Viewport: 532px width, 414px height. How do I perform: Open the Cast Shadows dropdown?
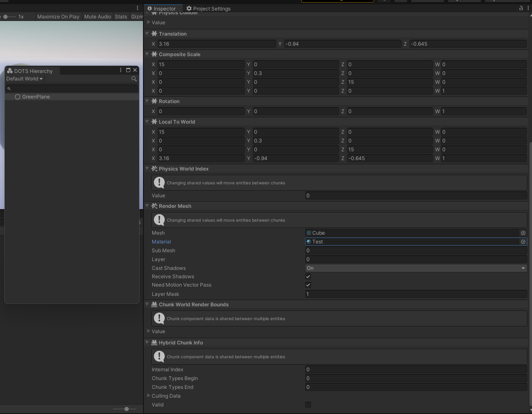pyautogui.click(x=416, y=268)
